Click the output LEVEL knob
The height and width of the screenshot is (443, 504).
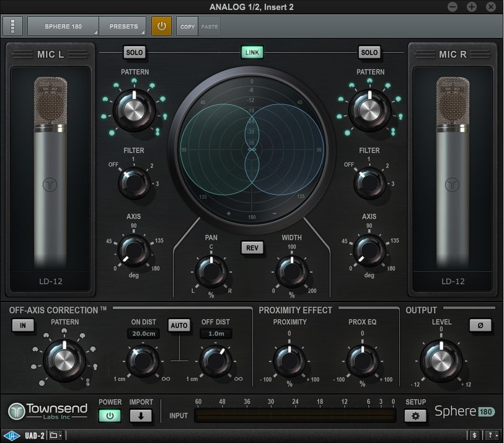[x=441, y=360]
